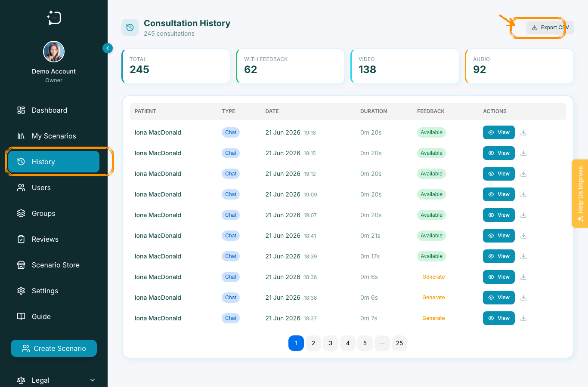Download the 18:41 consultation via row icon
The image size is (588, 387).
coord(523,236)
